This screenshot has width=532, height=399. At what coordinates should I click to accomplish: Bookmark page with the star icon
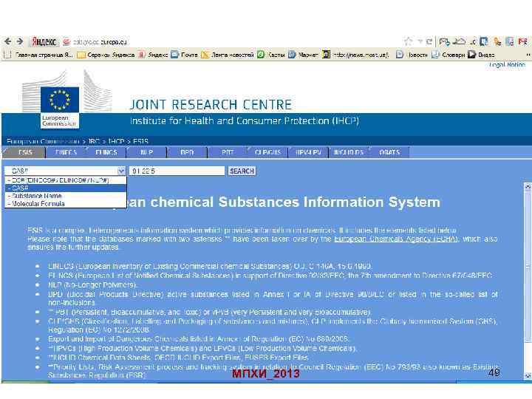408,41
